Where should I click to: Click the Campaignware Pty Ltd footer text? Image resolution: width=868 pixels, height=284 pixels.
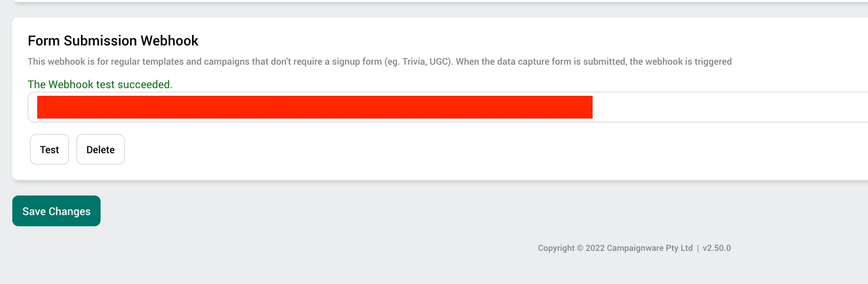coord(650,248)
